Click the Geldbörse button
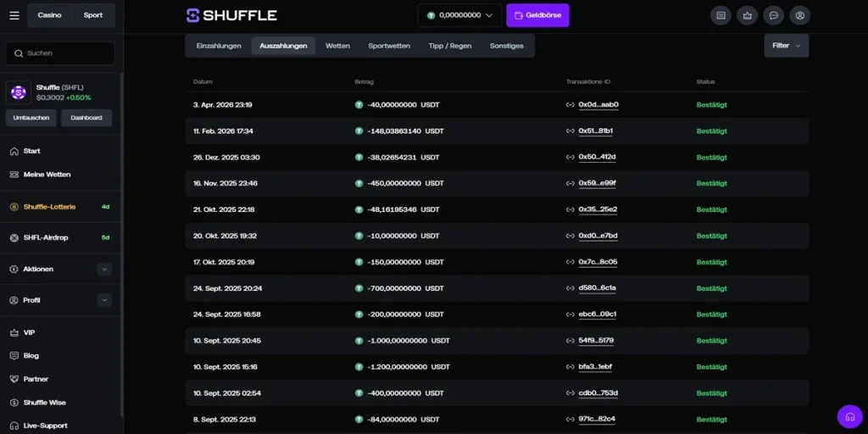Image resolution: width=868 pixels, height=434 pixels. tap(537, 15)
